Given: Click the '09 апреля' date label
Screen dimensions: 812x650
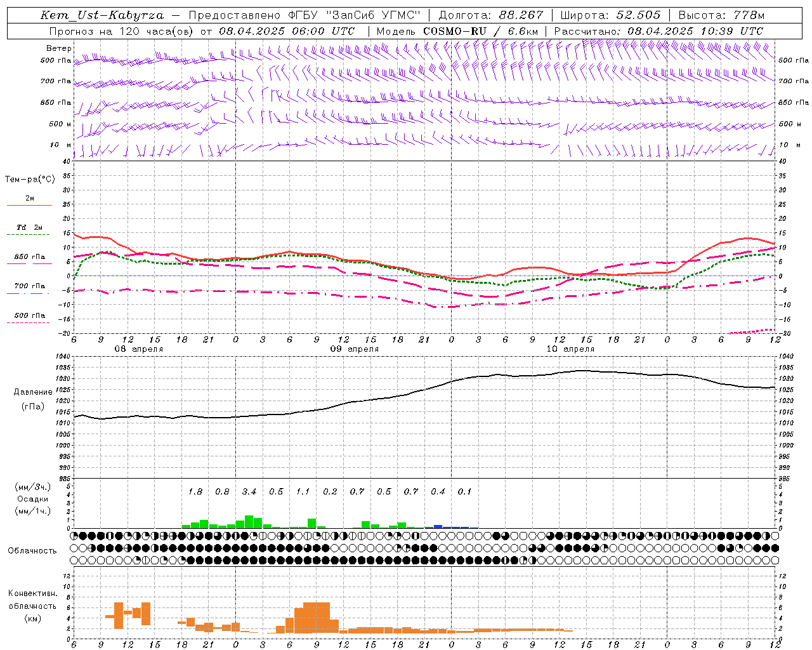Looking at the screenshot, I should click(x=354, y=349).
